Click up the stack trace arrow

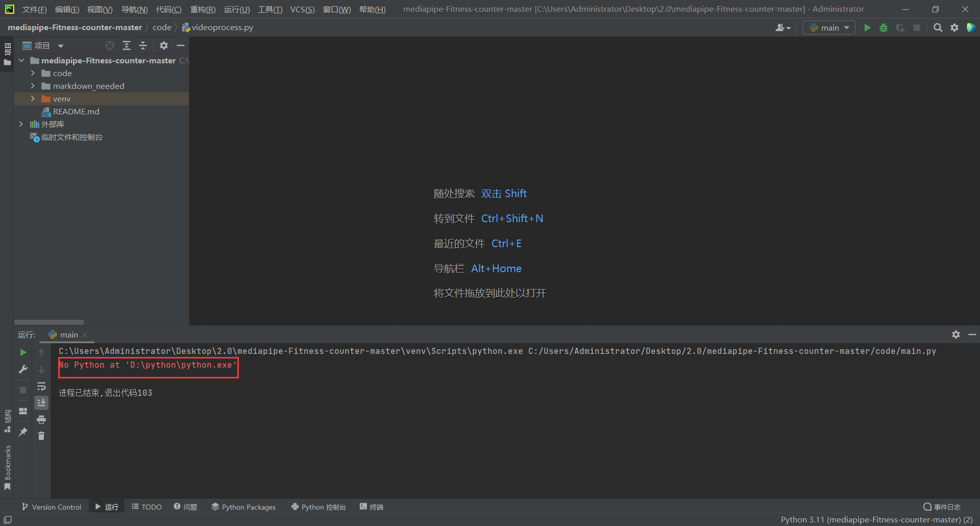click(x=41, y=352)
